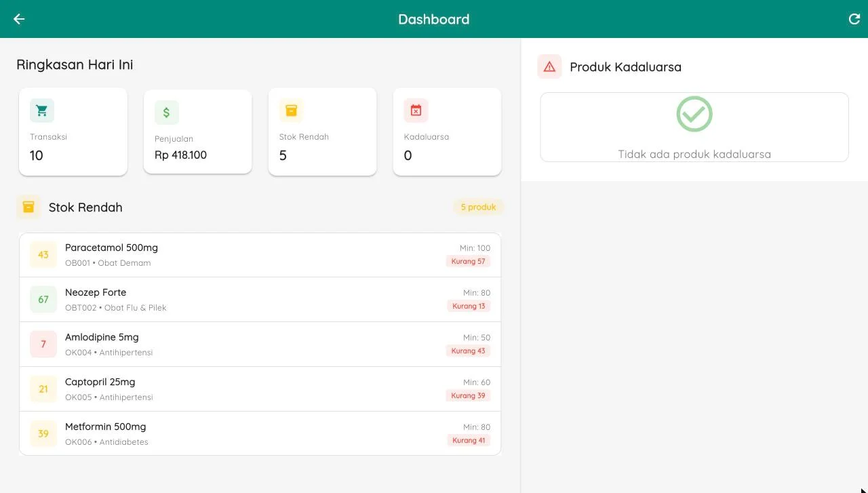Image resolution: width=868 pixels, height=493 pixels.
Task: Go back using the arrow icon
Action: [19, 19]
